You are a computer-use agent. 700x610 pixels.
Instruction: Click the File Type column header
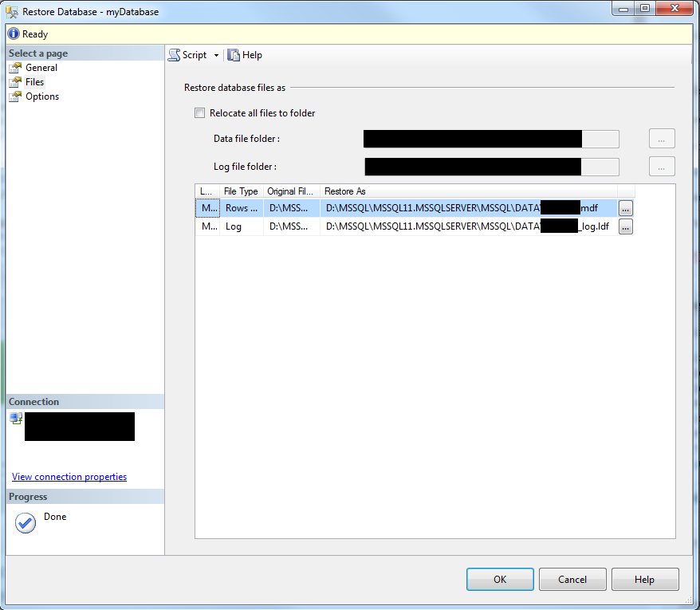click(x=241, y=191)
